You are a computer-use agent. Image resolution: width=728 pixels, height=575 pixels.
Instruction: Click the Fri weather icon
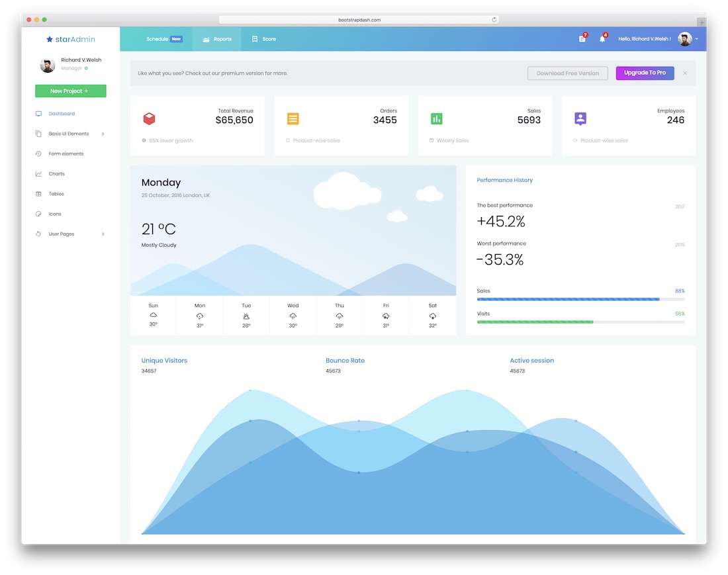pyautogui.click(x=386, y=316)
